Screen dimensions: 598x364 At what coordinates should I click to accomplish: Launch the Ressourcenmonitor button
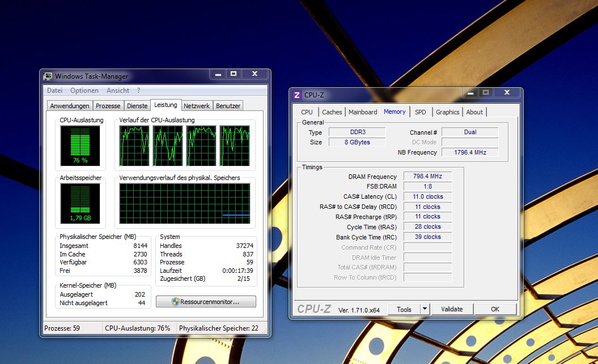coord(206,302)
